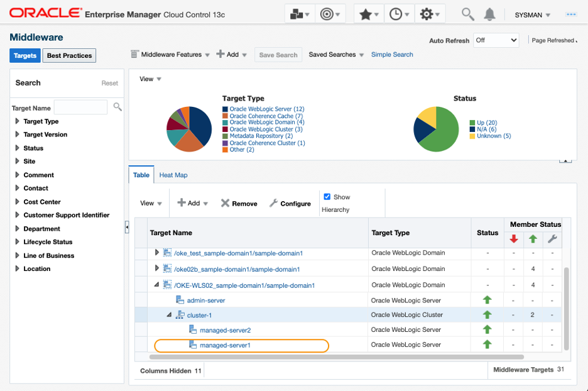Open the Favorites star menu
Image resolution: width=588 pixels, height=391 pixels.
click(x=369, y=14)
